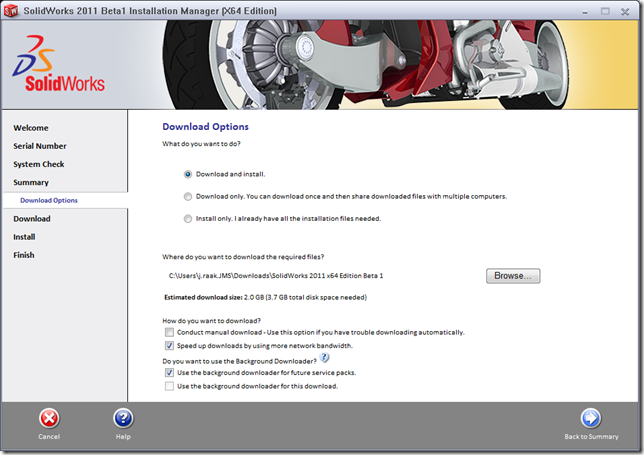Viewport: 644px width, 455px height.
Task: Go to the Install step
Action: [24, 237]
